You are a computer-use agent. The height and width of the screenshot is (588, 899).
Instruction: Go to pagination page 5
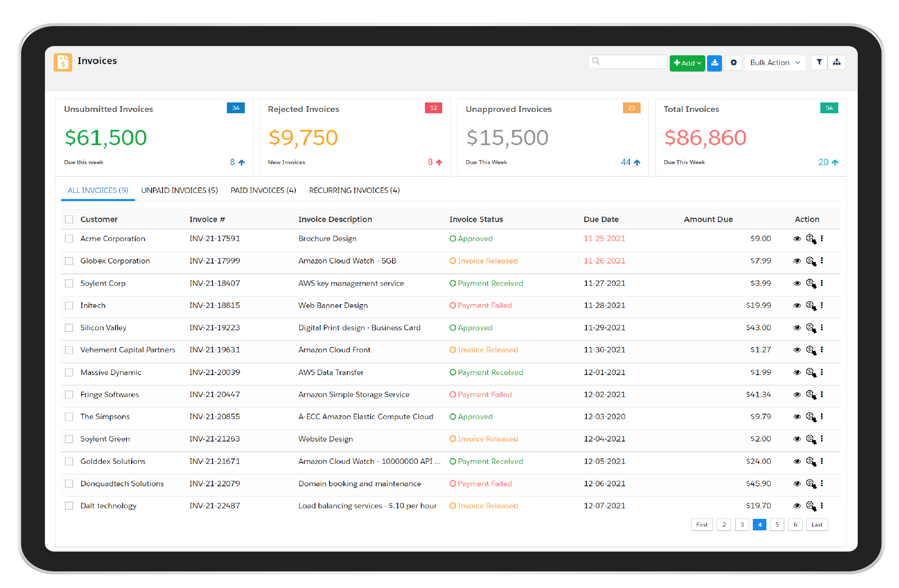(777, 525)
